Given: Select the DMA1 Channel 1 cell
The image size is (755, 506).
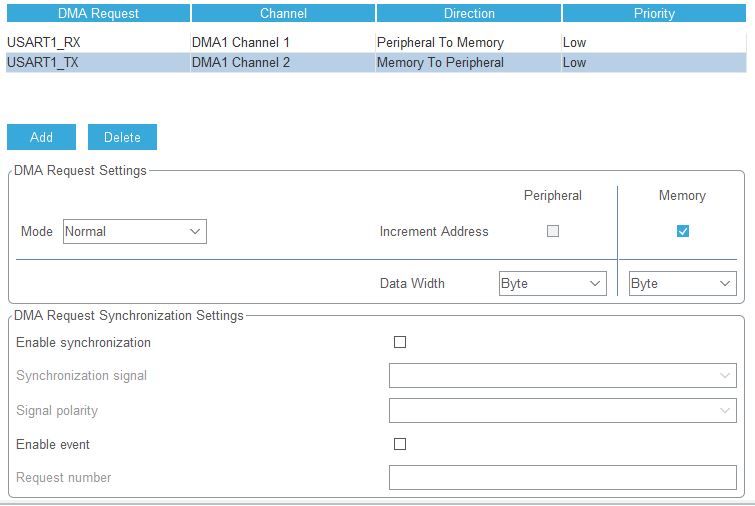Looking at the screenshot, I should [x=241, y=43].
